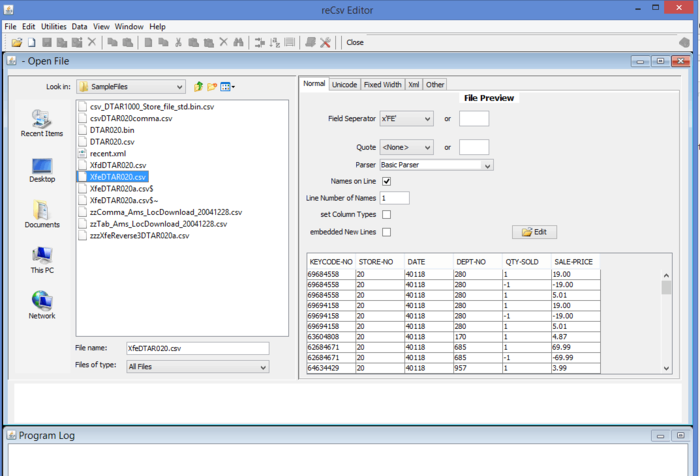Minimize the Program Log window
The width and height of the screenshot is (700, 476).
coord(660,435)
